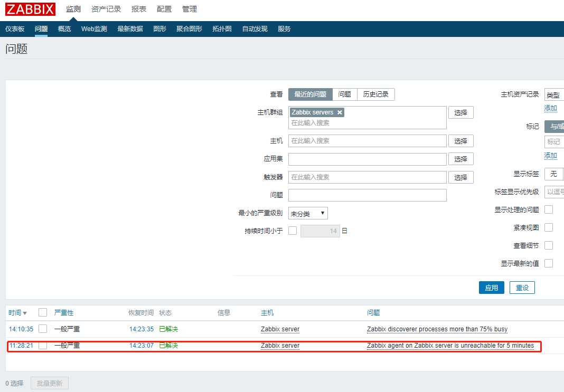
Task: Open the 监测 top menu
Action: pyautogui.click(x=73, y=9)
